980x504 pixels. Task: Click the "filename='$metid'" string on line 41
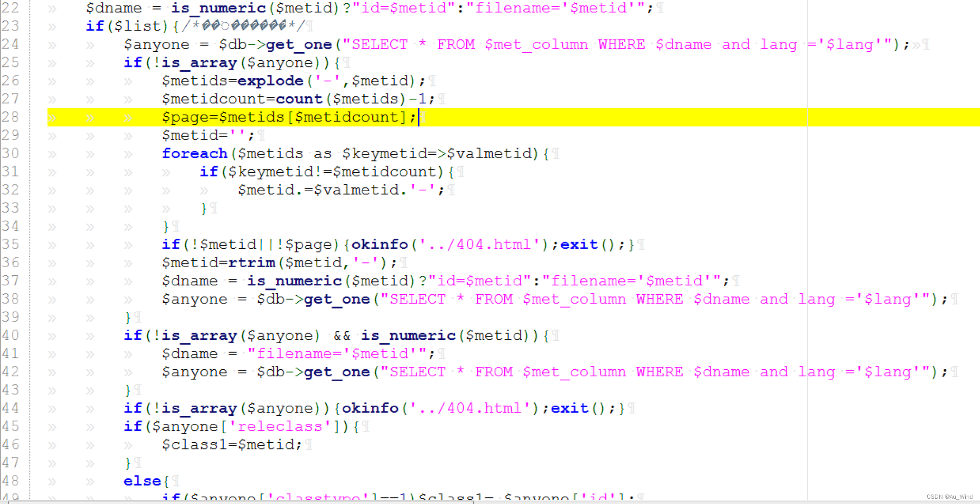point(337,354)
